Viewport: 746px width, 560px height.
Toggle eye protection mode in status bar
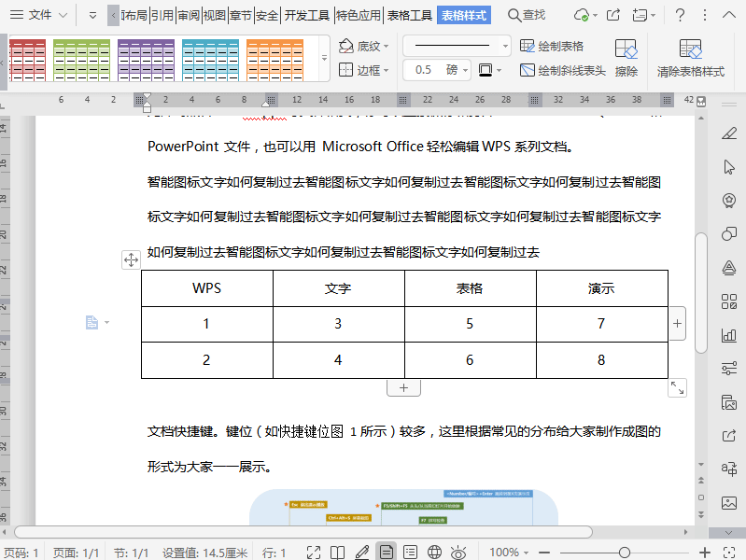(x=457, y=553)
